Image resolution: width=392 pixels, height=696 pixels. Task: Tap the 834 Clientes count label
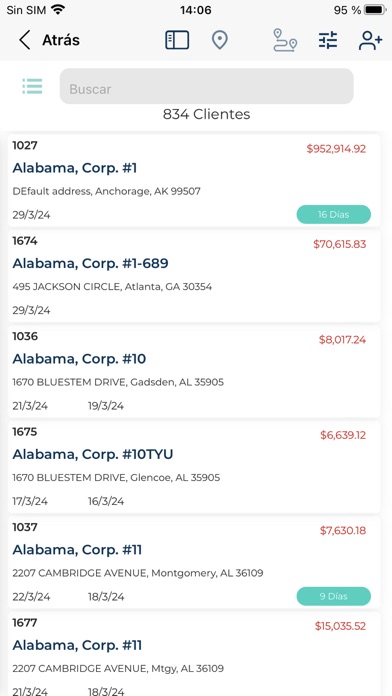point(206,114)
